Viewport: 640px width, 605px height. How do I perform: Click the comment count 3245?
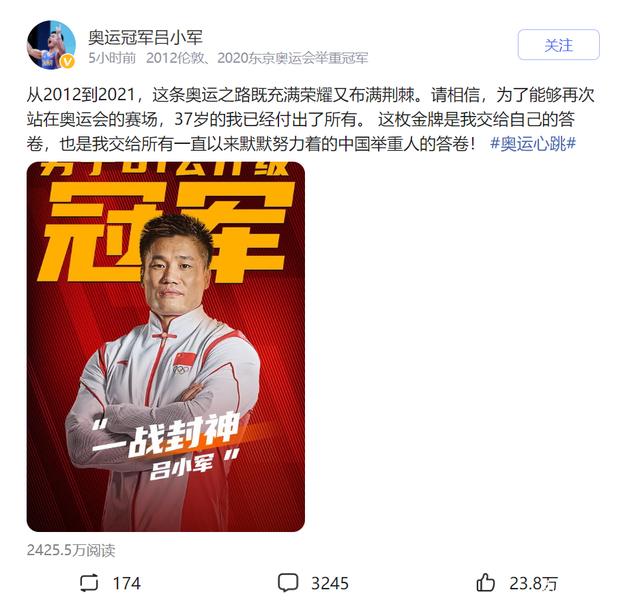(x=330, y=583)
